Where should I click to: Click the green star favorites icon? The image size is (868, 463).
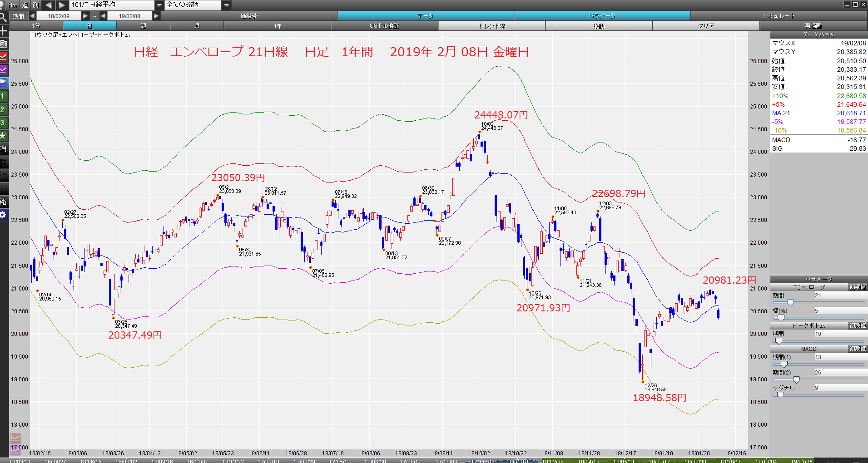coord(4,136)
